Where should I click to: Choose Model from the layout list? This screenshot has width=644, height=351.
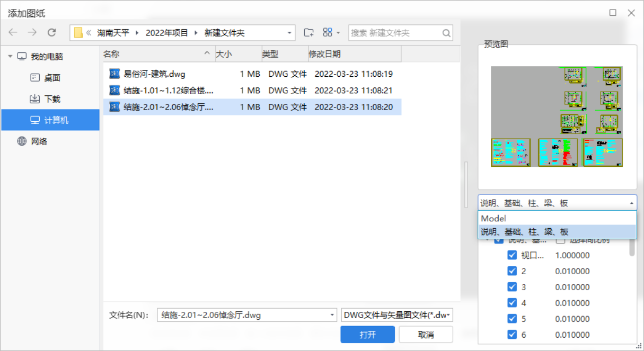[557, 218]
